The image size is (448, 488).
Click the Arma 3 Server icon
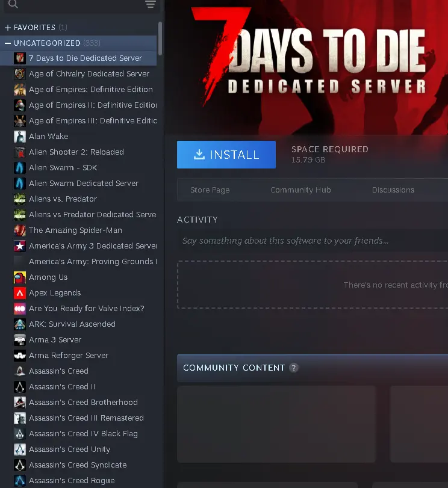point(20,340)
